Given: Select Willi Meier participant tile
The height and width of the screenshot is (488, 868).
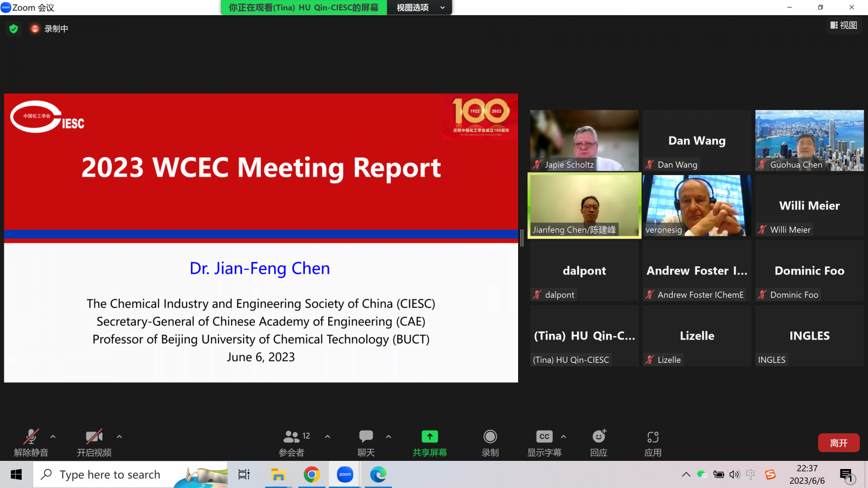Looking at the screenshot, I should tap(809, 206).
